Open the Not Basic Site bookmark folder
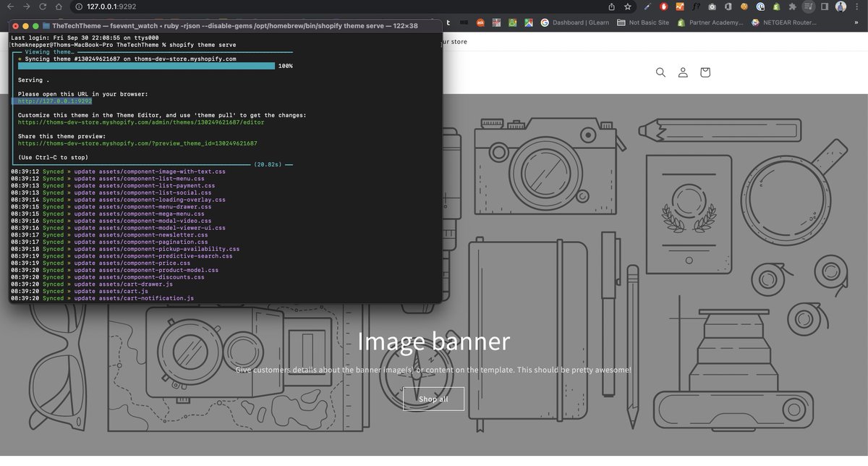Screen dimensions: 868x466 coord(642,22)
